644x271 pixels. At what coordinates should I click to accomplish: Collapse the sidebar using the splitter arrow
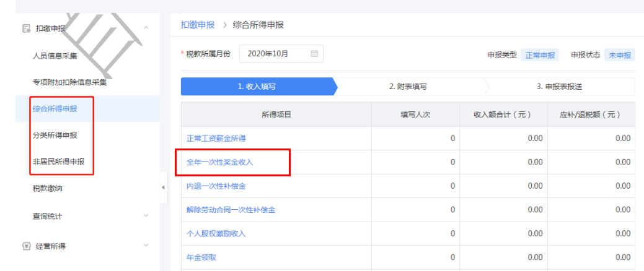[164, 187]
